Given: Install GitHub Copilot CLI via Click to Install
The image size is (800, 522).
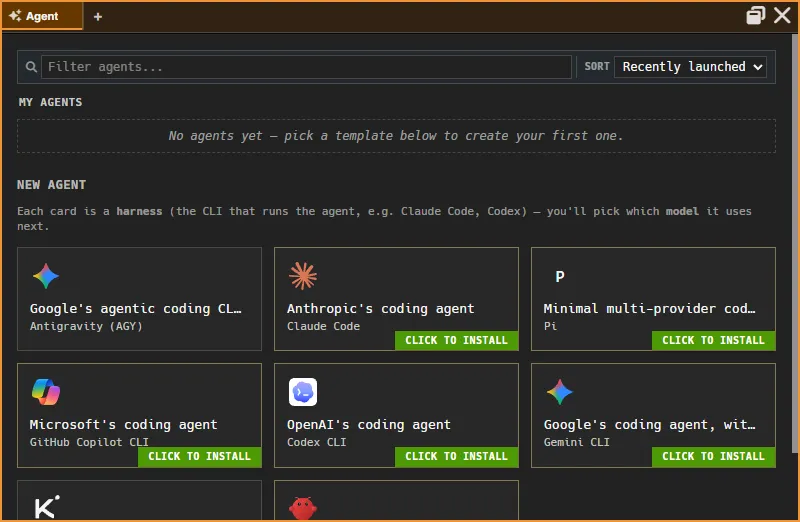Looking at the screenshot, I should click(x=199, y=456).
